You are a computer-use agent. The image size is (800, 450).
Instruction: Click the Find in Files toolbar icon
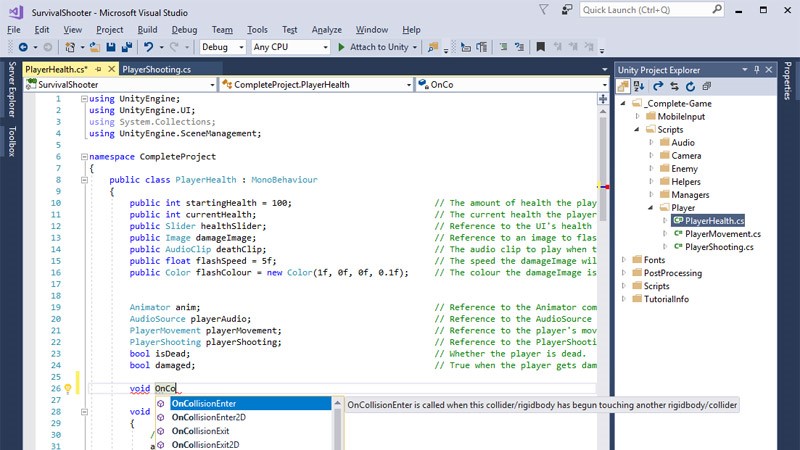[433, 47]
